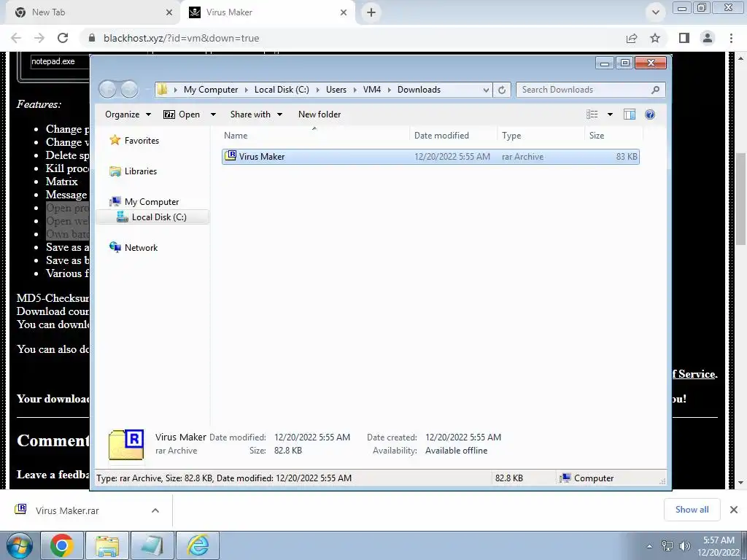This screenshot has width=747, height=560.
Task: Click the Windows Start orb
Action: pyautogui.click(x=19, y=545)
